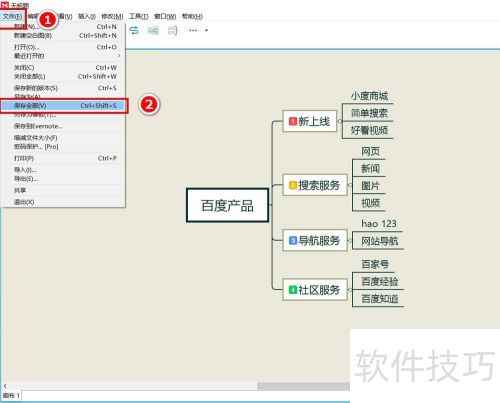The width and height of the screenshot is (500, 403).
Task: Click the scroll-left arrow at bottom left
Action: [x=5, y=386]
